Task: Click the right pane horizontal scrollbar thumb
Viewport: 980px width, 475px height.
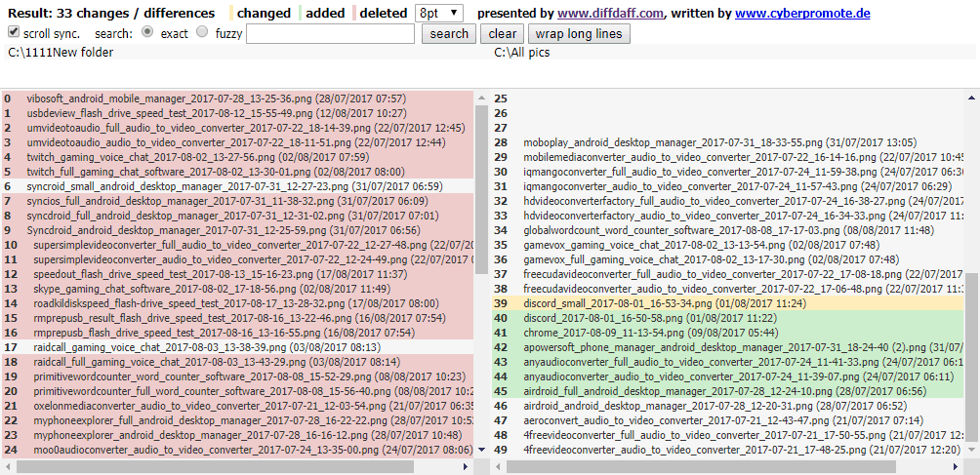Action: click(x=701, y=466)
